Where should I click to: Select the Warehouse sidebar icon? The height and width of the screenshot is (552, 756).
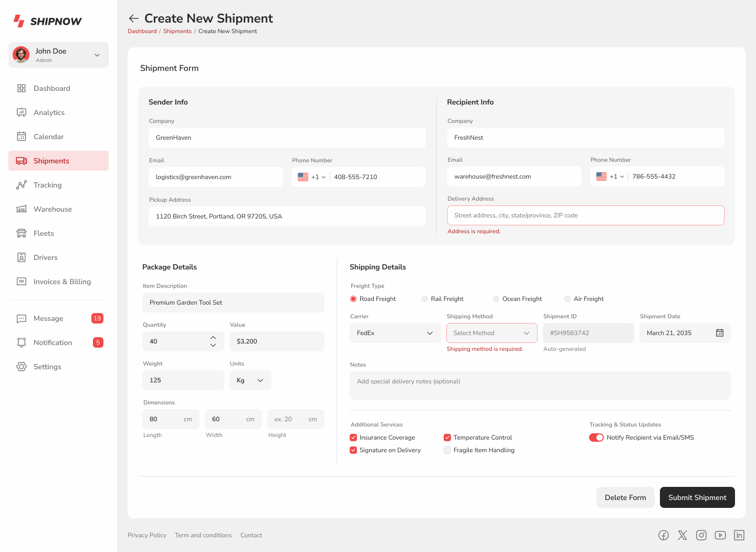[22, 209]
